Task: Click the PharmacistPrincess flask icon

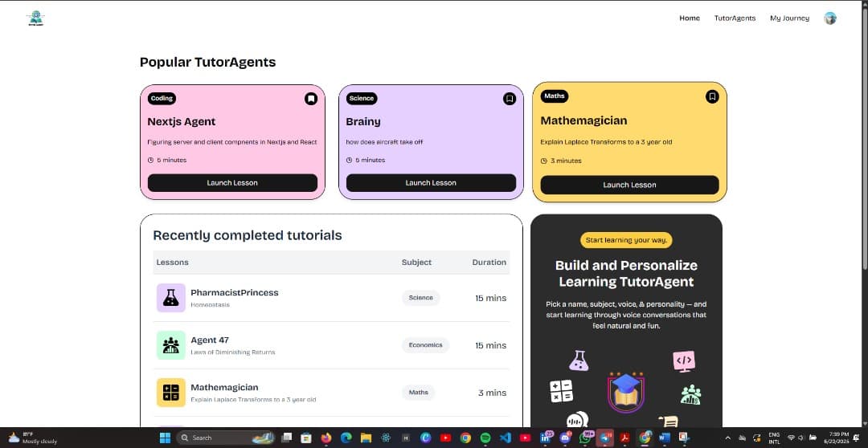Action: [x=170, y=298]
